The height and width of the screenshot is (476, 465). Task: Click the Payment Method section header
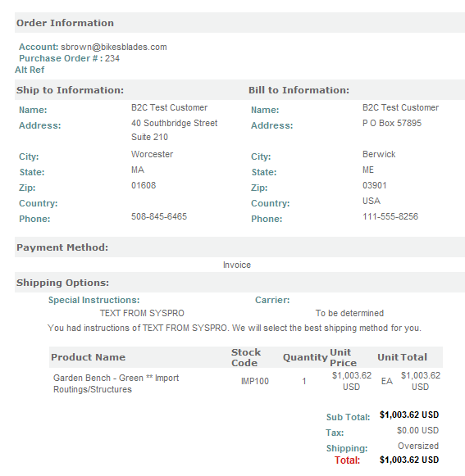[62, 247]
